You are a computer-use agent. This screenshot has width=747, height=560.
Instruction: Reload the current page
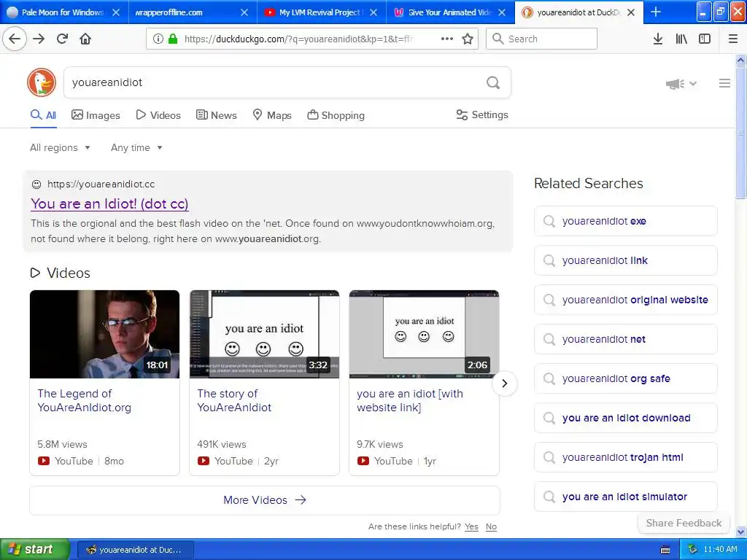click(x=62, y=39)
